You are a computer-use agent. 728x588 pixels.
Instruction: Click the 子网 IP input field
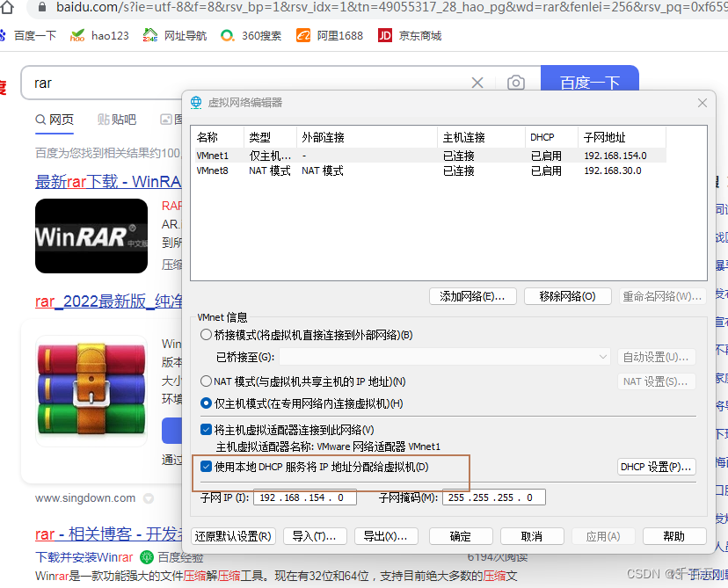click(x=305, y=497)
